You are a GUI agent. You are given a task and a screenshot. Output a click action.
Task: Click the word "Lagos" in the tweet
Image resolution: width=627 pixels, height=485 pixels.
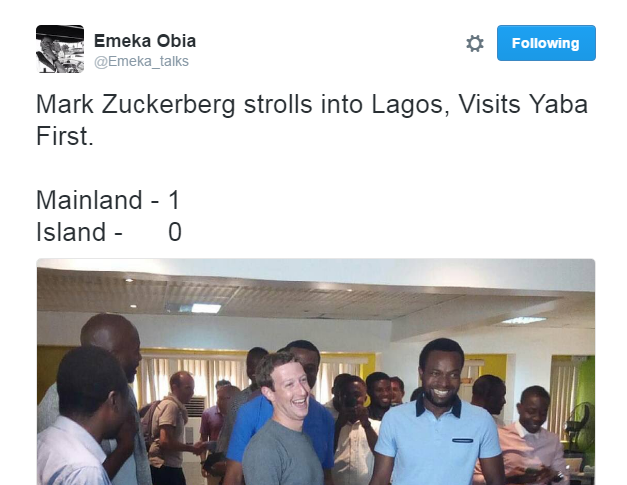click(411, 106)
